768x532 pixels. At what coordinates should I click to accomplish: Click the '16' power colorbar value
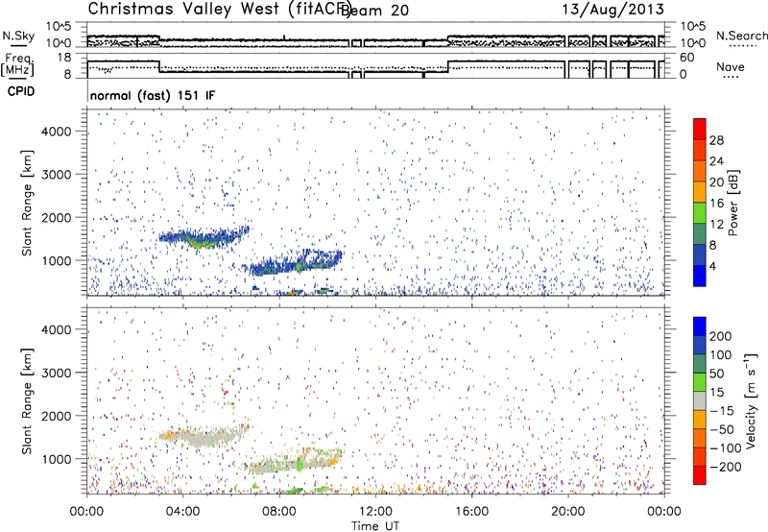716,204
